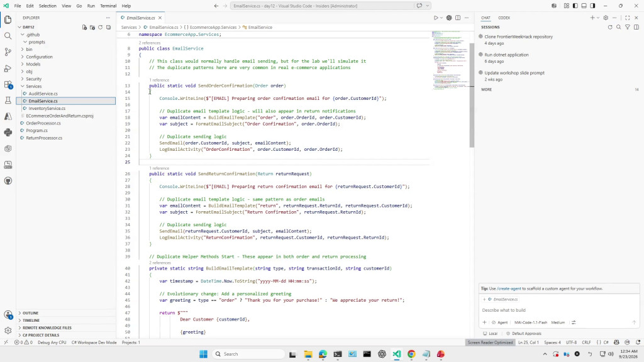Image resolution: width=644 pixels, height=362 pixels.
Task: Open the Testing flask view
Action: pos(8,100)
